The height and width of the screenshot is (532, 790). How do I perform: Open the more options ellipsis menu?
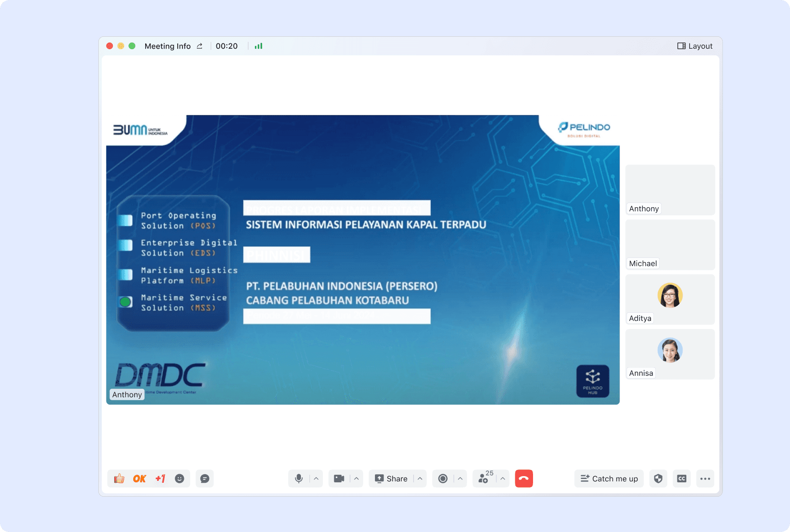tap(705, 479)
